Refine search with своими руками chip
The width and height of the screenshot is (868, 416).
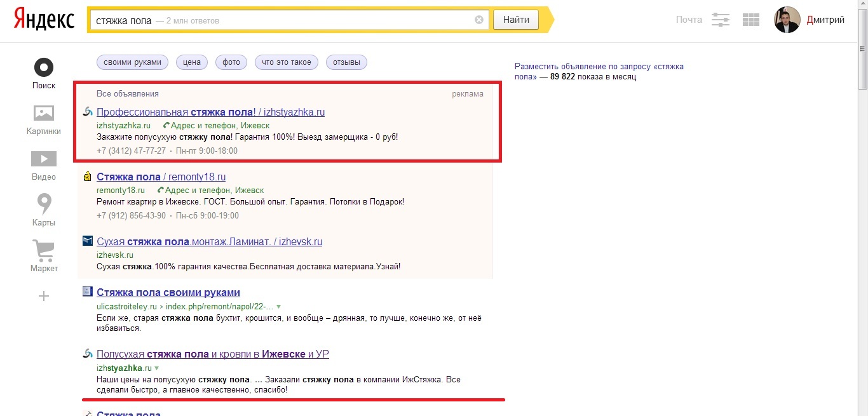point(133,62)
